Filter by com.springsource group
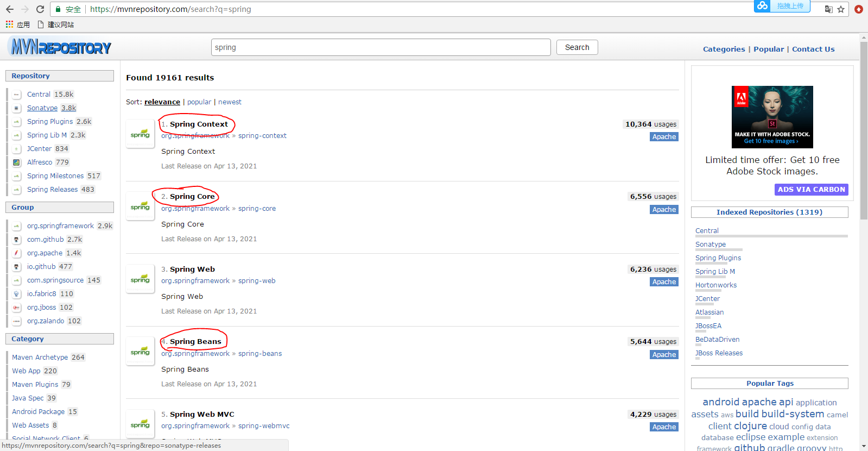This screenshot has height=451, width=868. 55,280
